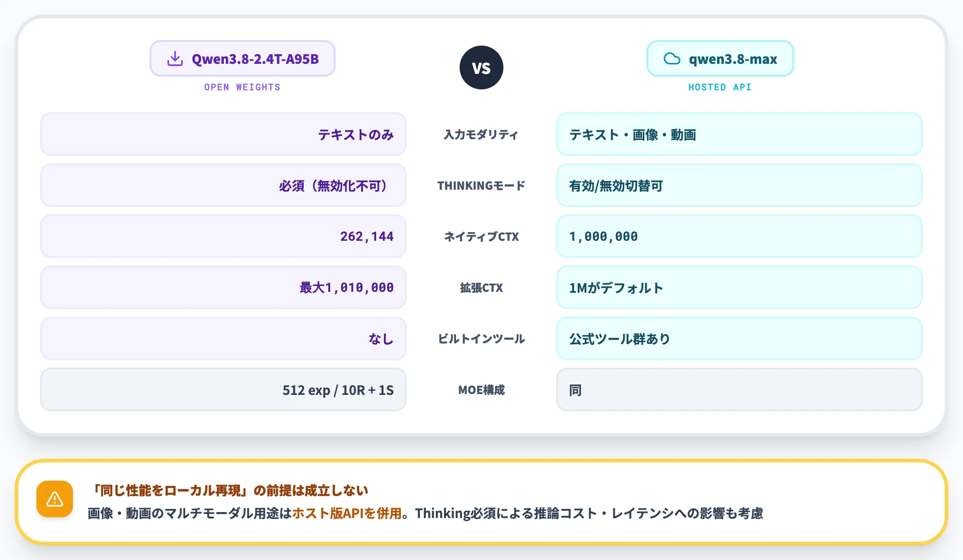The width and height of the screenshot is (963, 560).
Task: Click the HOSTED API caption
Action: pyautogui.click(x=720, y=87)
